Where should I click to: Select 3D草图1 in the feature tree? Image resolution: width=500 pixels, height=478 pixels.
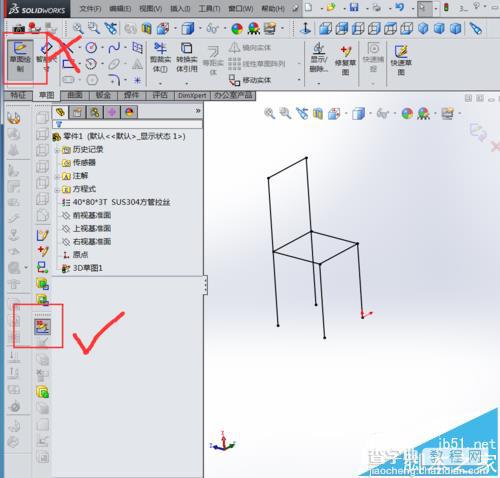[x=82, y=268]
